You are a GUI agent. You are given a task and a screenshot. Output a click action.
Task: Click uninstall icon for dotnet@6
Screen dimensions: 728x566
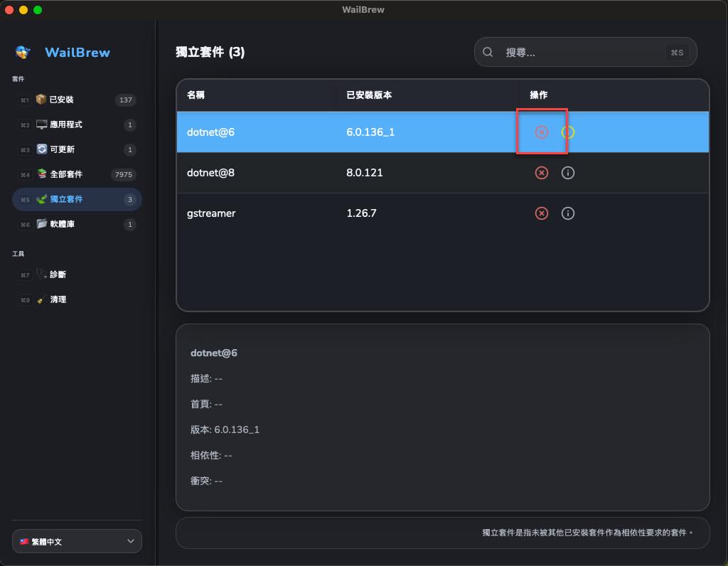[542, 132]
